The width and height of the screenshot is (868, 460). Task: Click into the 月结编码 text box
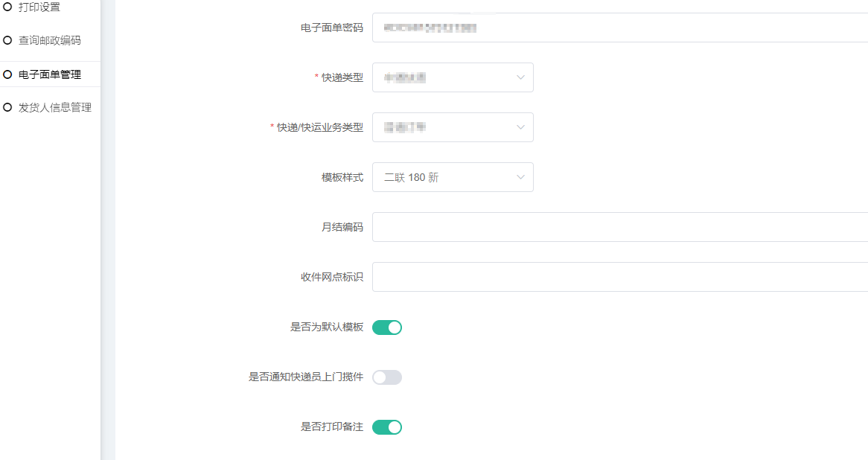click(x=619, y=227)
